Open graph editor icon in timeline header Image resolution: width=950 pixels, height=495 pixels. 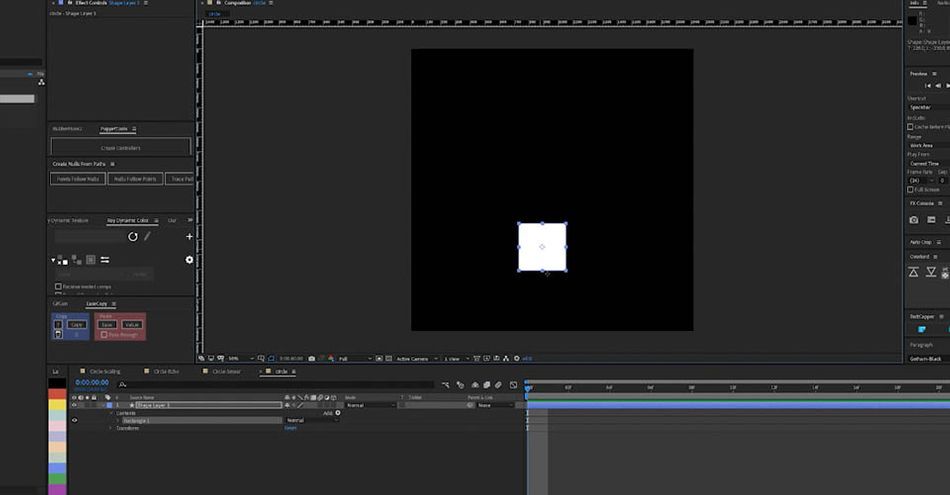pyautogui.click(x=513, y=385)
